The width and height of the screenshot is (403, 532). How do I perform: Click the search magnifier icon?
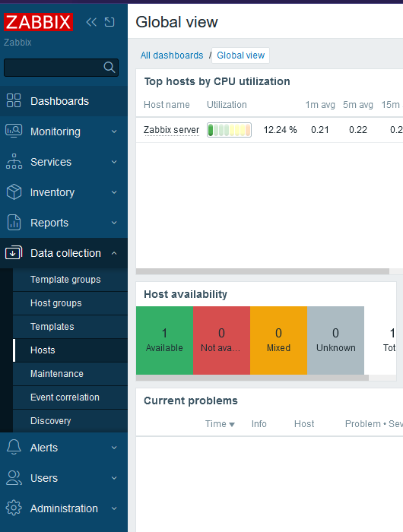(x=109, y=67)
